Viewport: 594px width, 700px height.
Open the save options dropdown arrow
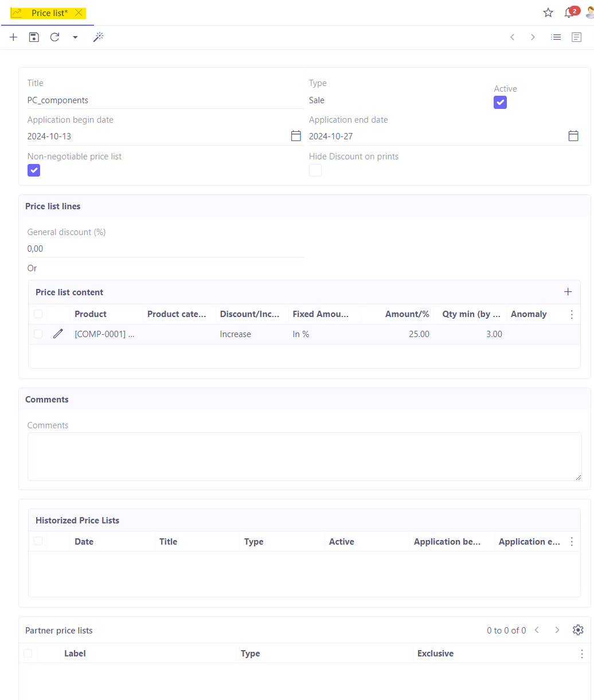[75, 37]
